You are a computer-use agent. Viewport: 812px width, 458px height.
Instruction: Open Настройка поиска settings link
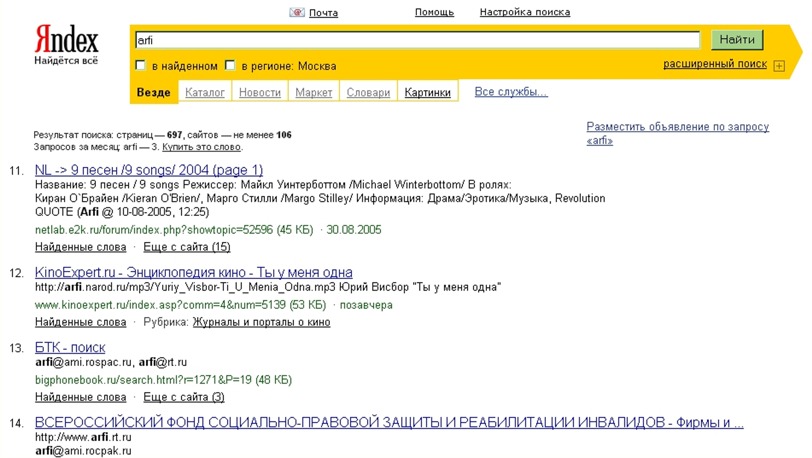(x=525, y=12)
